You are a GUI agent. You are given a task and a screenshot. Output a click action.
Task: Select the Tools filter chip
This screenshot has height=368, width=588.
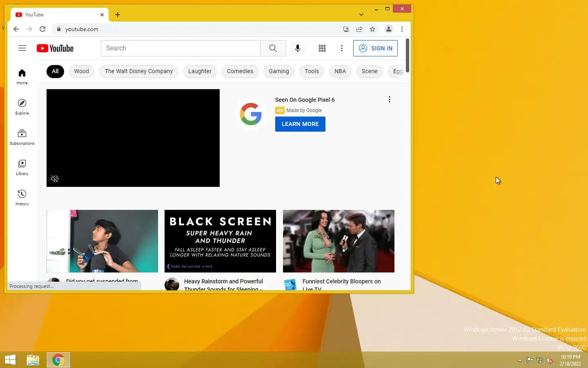click(312, 71)
